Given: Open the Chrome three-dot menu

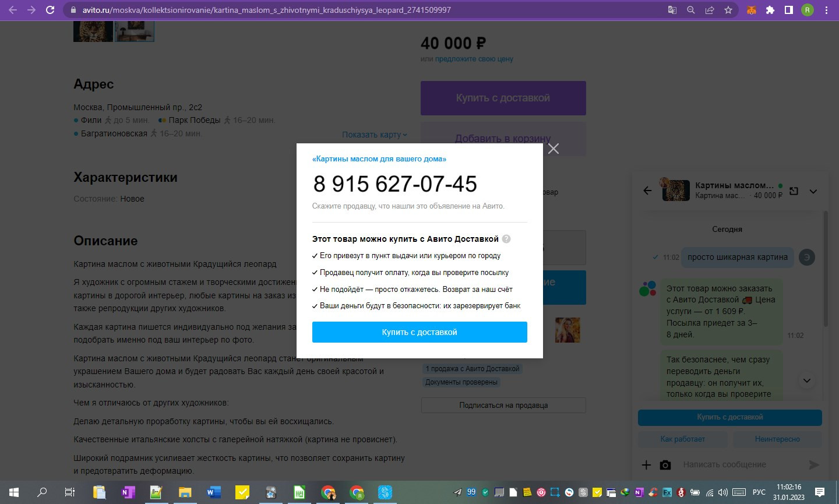Looking at the screenshot, I should pyautogui.click(x=826, y=10).
